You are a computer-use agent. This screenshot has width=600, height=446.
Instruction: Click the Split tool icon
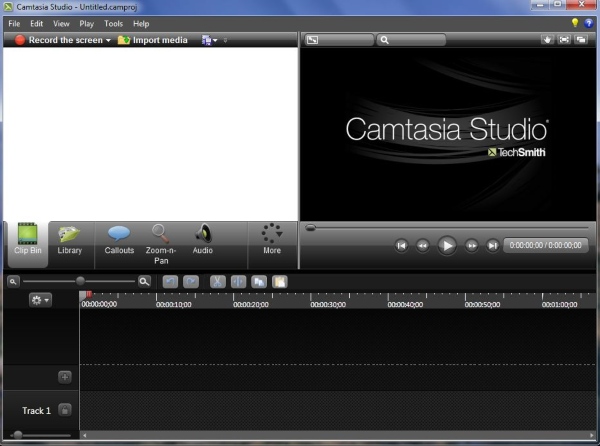pos(238,282)
